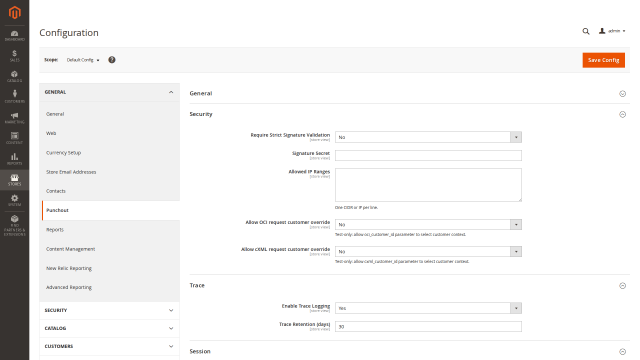This screenshot has height=360, width=640.
Task: Click the Trace section heading
Action: click(197, 285)
